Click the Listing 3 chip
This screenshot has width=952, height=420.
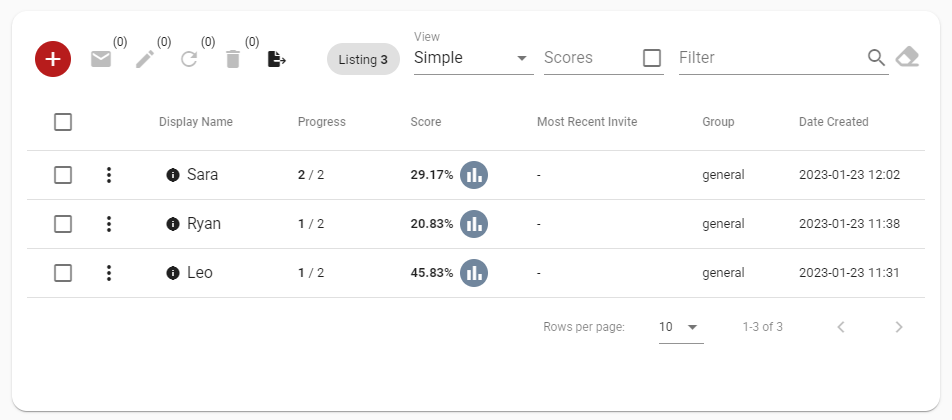click(x=363, y=59)
